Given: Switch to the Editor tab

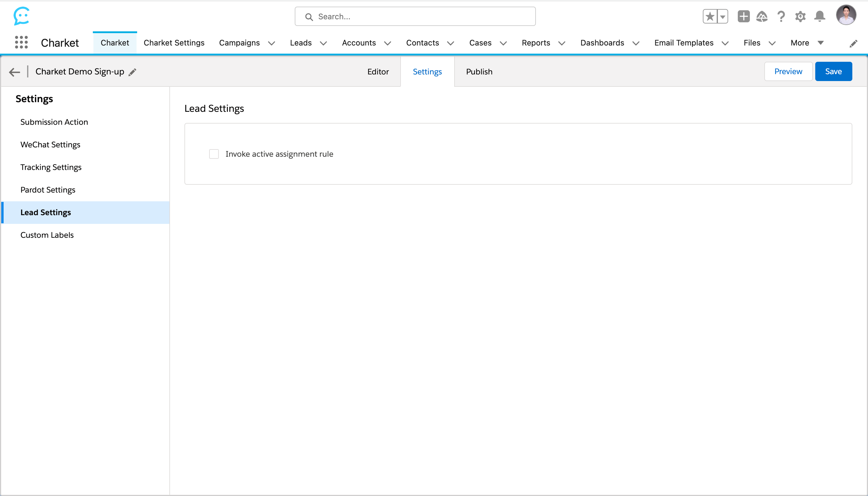Looking at the screenshot, I should [378, 71].
